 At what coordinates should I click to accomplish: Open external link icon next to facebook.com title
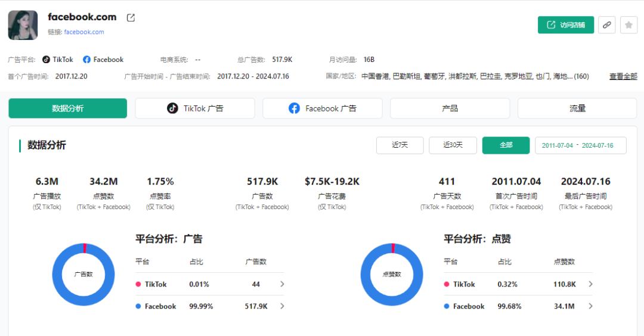tap(131, 18)
